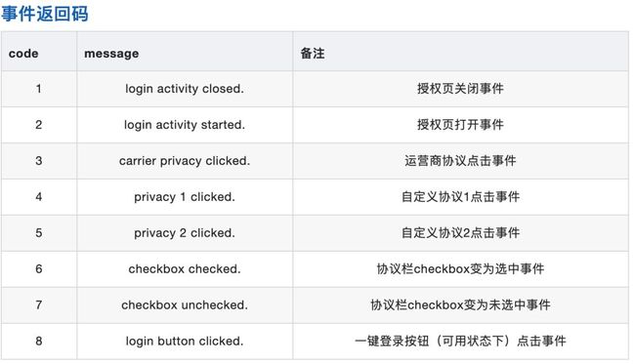This screenshot has height=364, width=635.
Task: Click 'login activity started.' message cell
Action: [x=185, y=125]
